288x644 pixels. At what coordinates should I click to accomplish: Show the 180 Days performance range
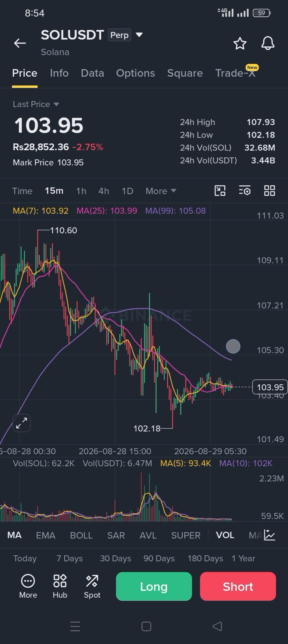point(205,559)
